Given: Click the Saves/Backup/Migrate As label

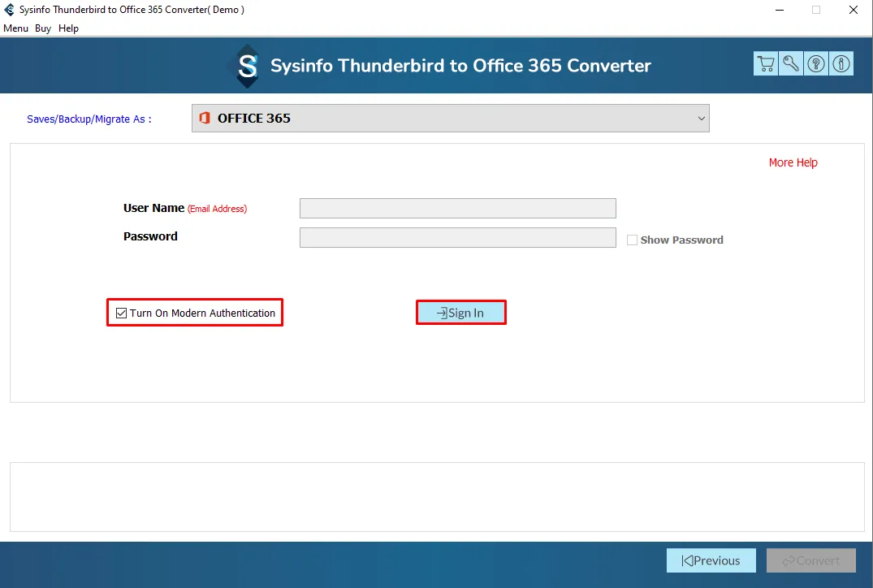Looking at the screenshot, I should (89, 119).
